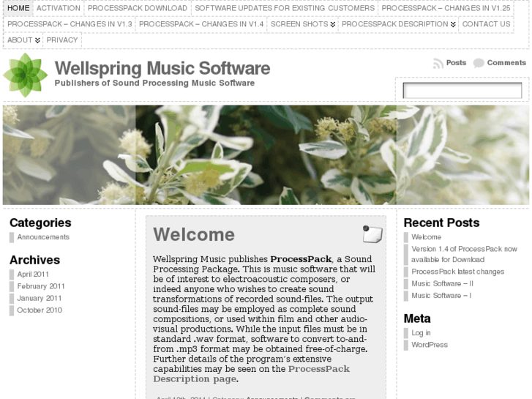Expand the About menu arrow

point(37,40)
